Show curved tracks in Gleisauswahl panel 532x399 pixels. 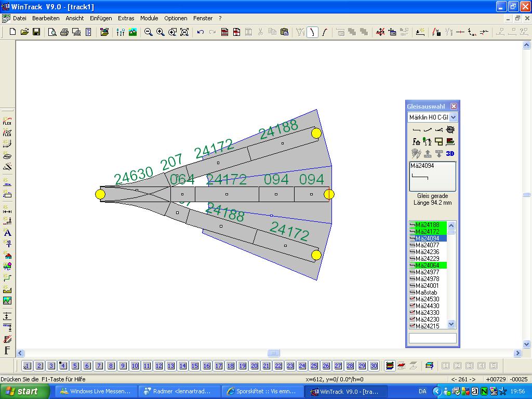click(x=428, y=129)
